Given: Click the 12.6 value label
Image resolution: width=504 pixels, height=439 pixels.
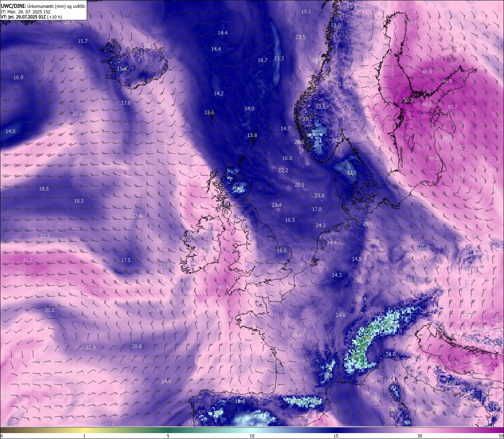Looking at the screenshot, I should [x=209, y=113].
